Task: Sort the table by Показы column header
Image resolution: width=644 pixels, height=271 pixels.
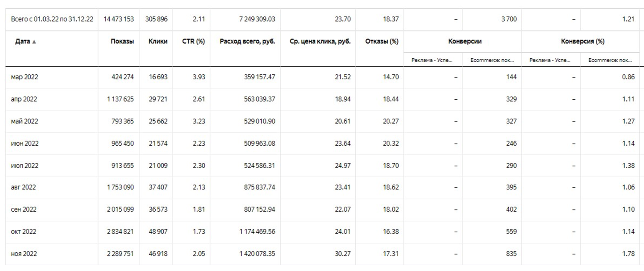Action: pos(122,41)
